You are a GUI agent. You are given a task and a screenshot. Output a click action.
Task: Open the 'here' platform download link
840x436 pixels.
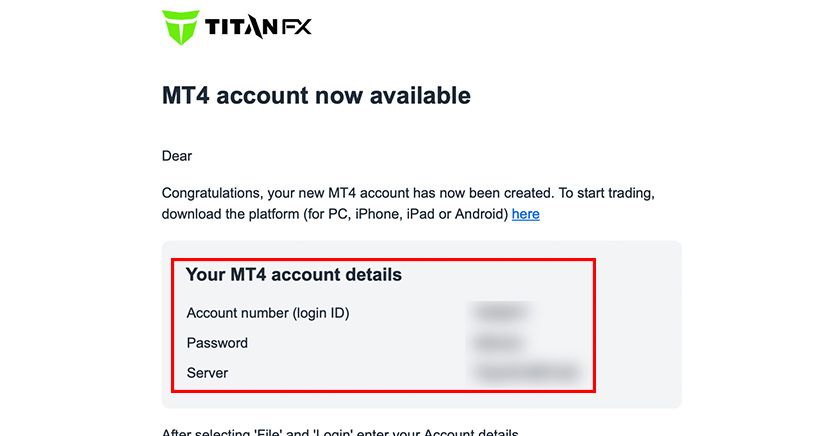[x=525, y=214]
